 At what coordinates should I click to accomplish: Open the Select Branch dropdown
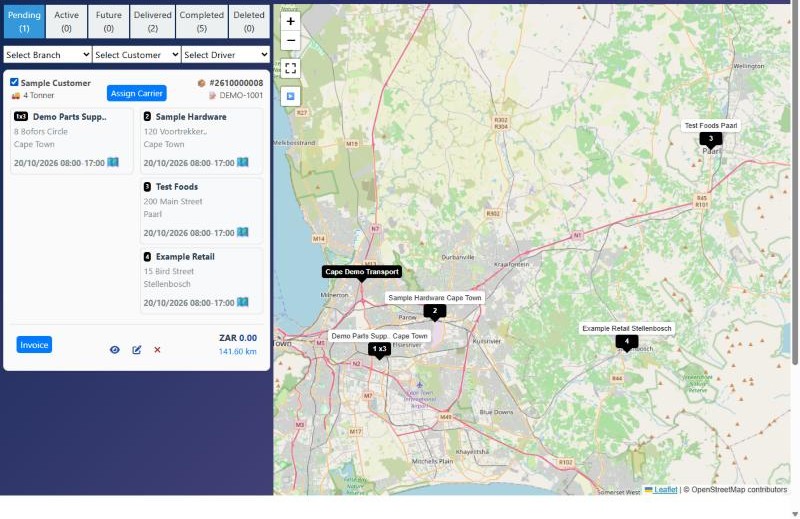(x=47, y=55)
